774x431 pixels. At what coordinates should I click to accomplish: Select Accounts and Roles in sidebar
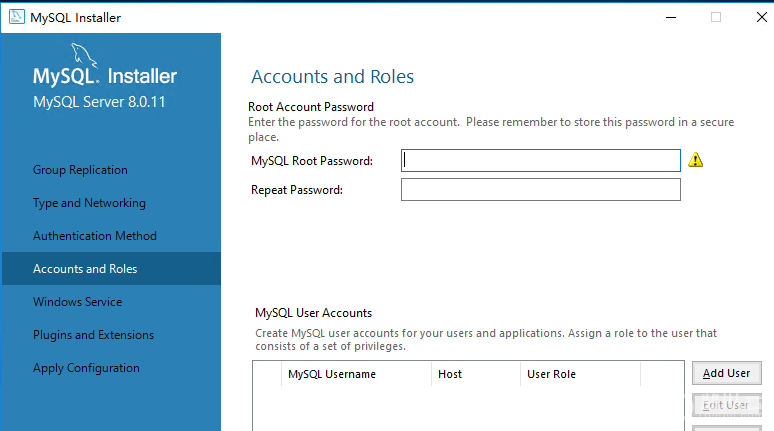[111, 269]
